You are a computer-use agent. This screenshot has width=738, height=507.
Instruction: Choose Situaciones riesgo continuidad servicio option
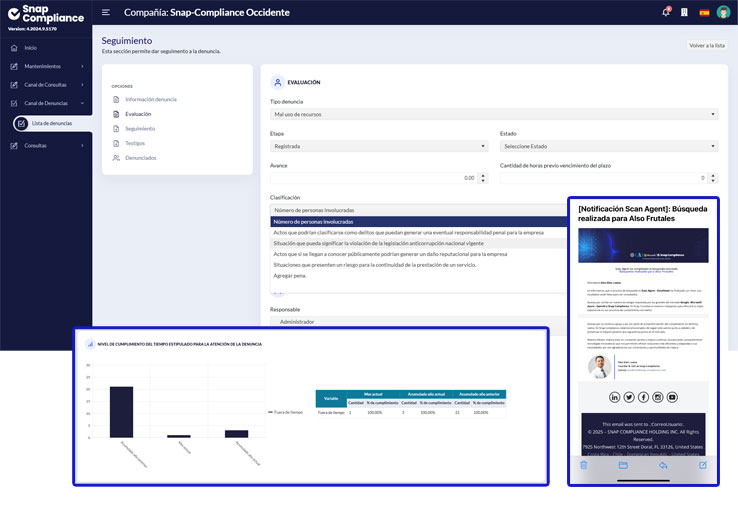(x=419, y=265)
